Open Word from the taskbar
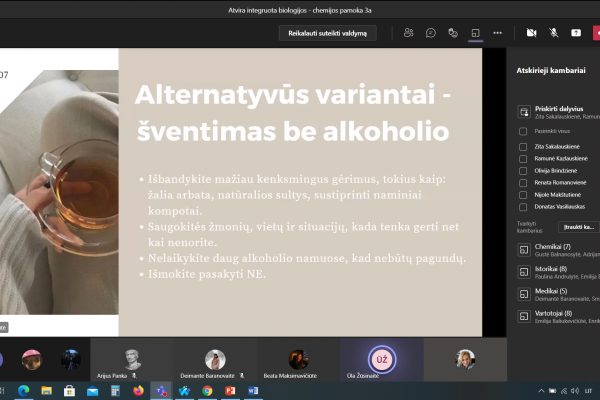The width and height of the screenshot is (600, 400). point(253,391)
